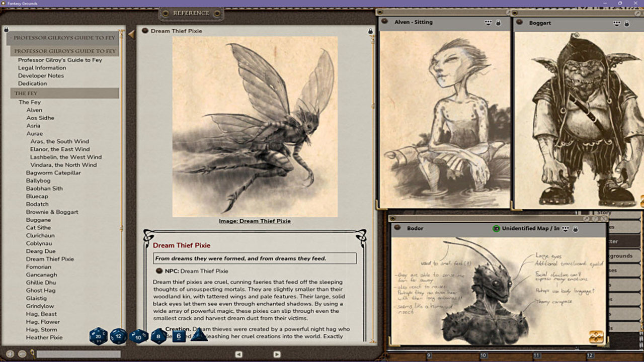Roll the blue d20 die

98,336
